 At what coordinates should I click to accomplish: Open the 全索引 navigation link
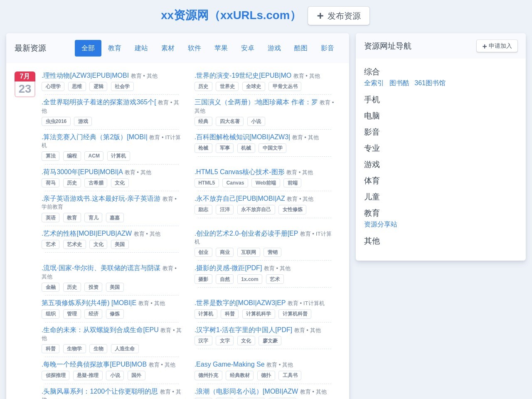[x=374, y=83]
